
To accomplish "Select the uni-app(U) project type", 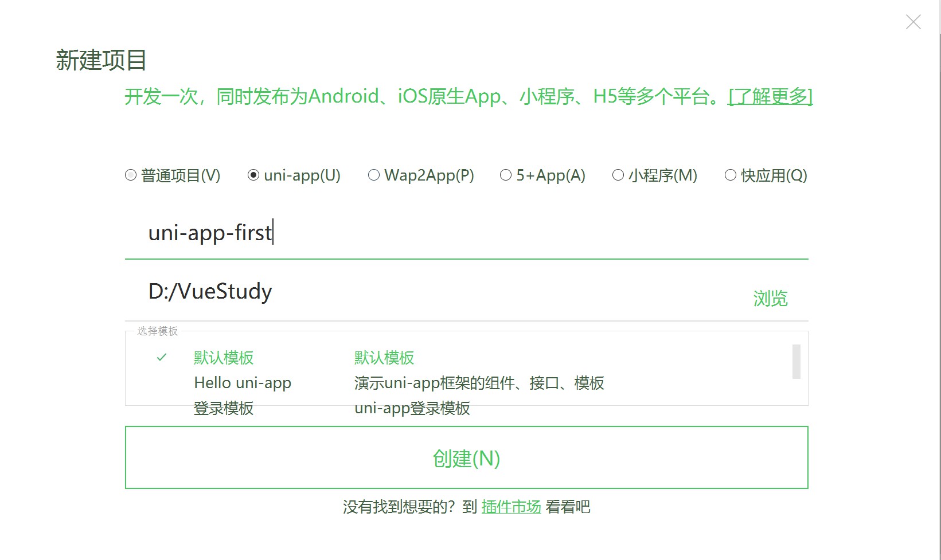I will click(253, 175).
